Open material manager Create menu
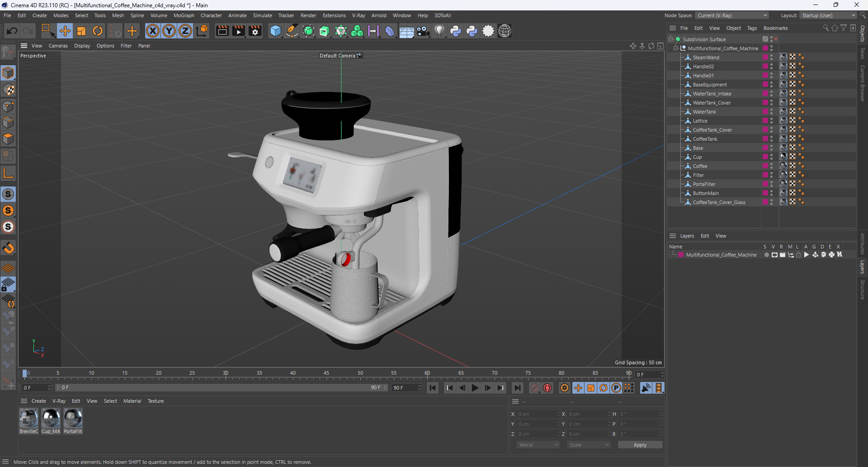This screenshot has width=868, height=467. 38,401
